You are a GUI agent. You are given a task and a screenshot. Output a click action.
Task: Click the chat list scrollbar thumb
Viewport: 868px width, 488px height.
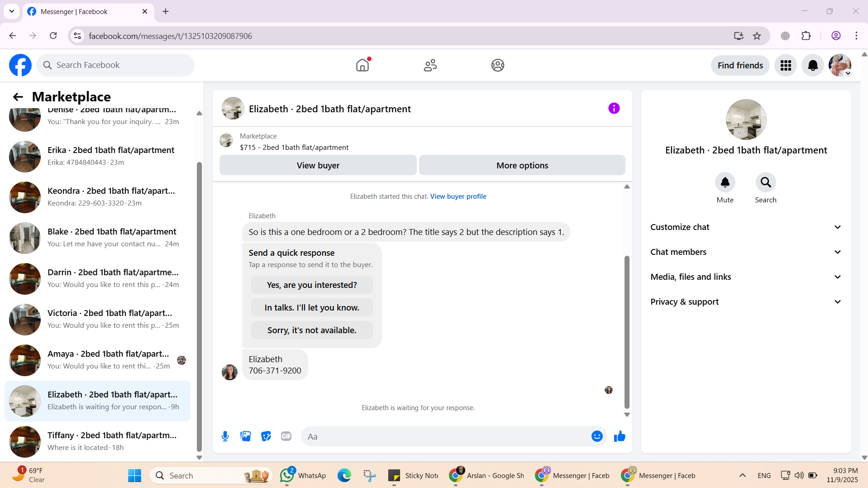click(199, 306)
